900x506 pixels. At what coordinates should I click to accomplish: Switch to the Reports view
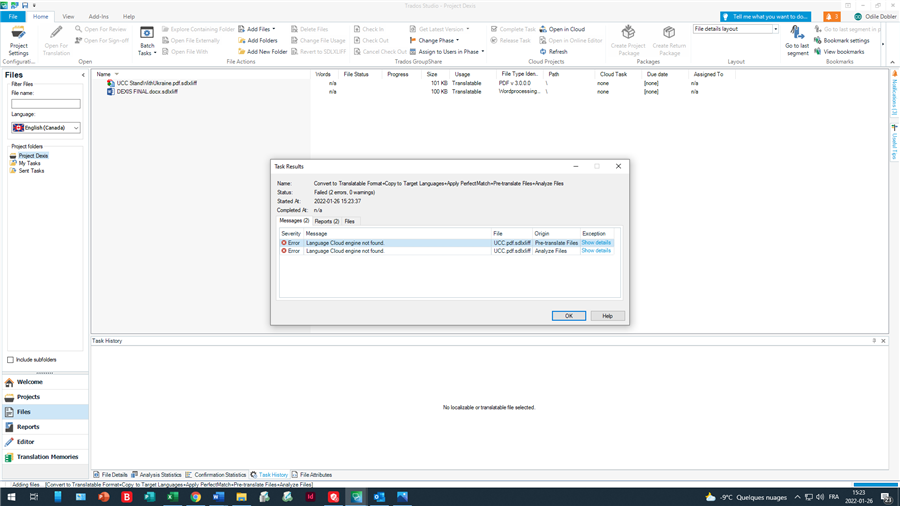click(x=45, y=427)
